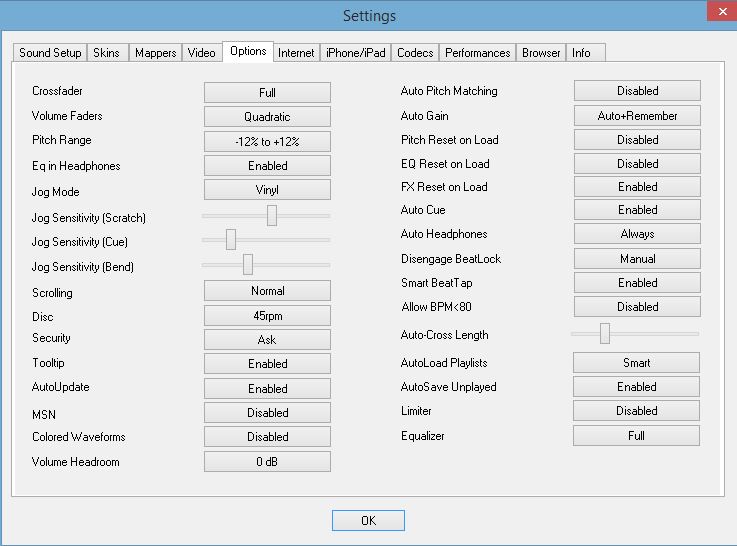Viewport: 737px width, 546px height.
Task: Toggle the Eq in Headphones Enabled button
Action: (267, 166)
